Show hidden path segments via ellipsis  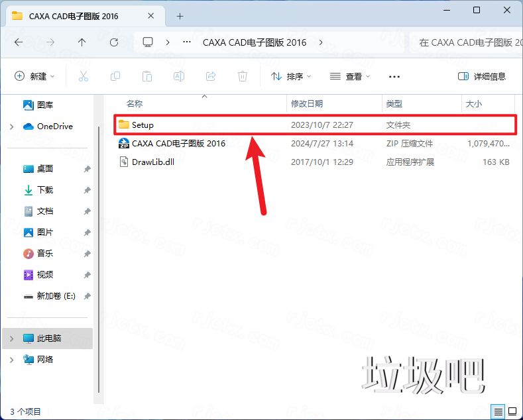[187, 42]
